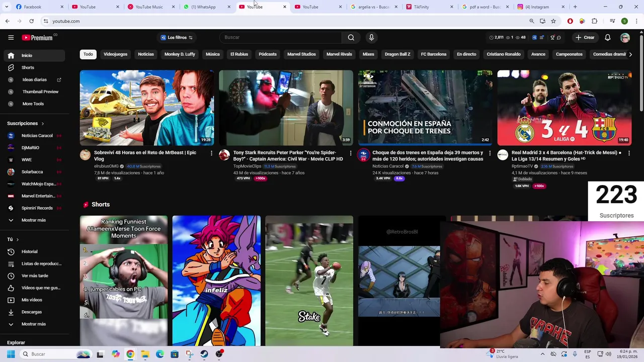
Task: Select the FC Barcelona chip
Action: pyautogui.click(x=433, y=54)
